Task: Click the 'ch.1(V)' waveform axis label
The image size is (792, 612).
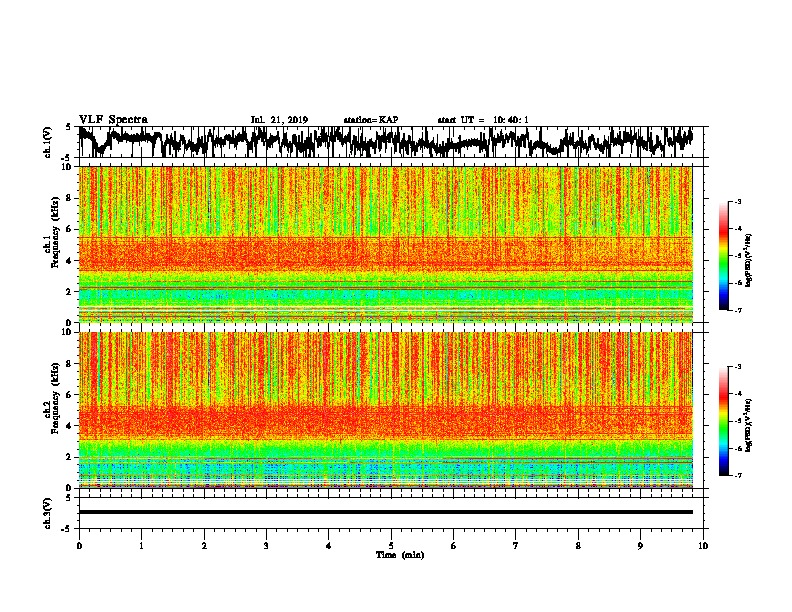Action: [47, 142]
